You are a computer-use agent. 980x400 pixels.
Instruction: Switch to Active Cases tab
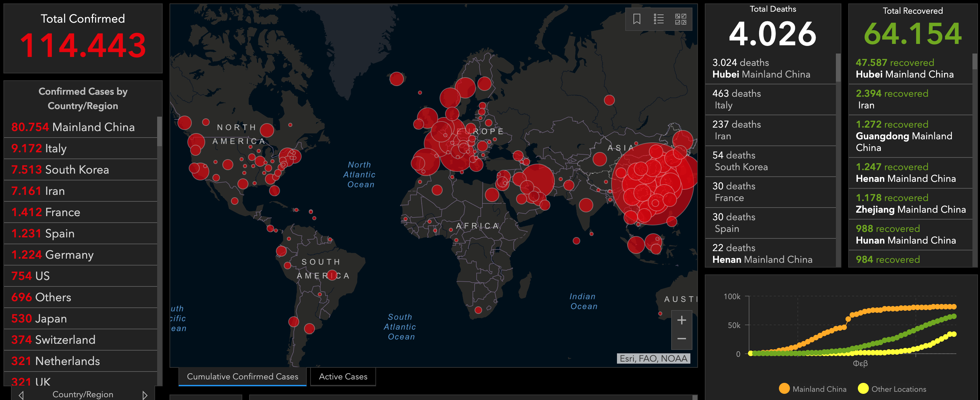pyautogui.click(x=343, y=376)
